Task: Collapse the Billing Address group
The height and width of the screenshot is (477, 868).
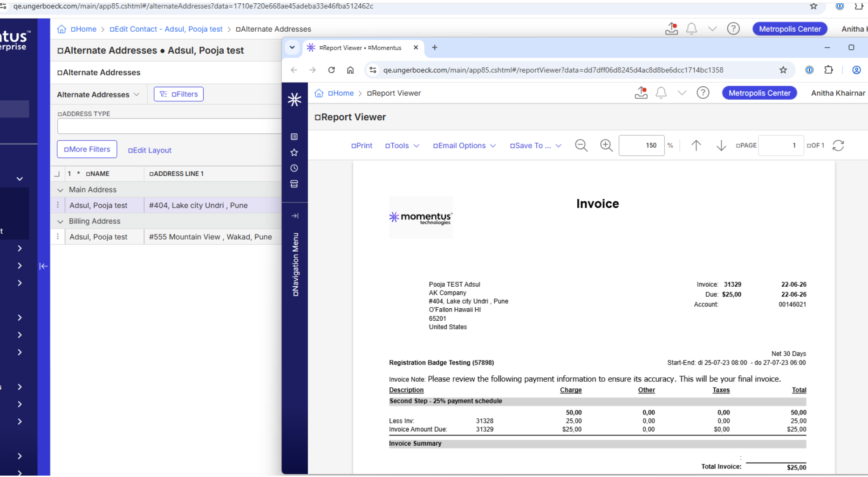Action: [60, 221]
